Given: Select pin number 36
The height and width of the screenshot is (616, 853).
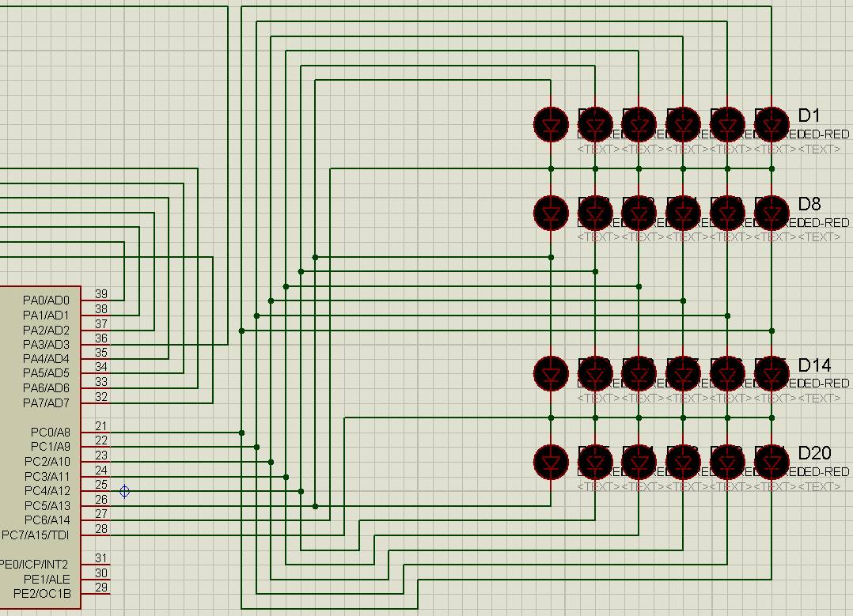Looking at the screenshot, I should tap(101, 338).
